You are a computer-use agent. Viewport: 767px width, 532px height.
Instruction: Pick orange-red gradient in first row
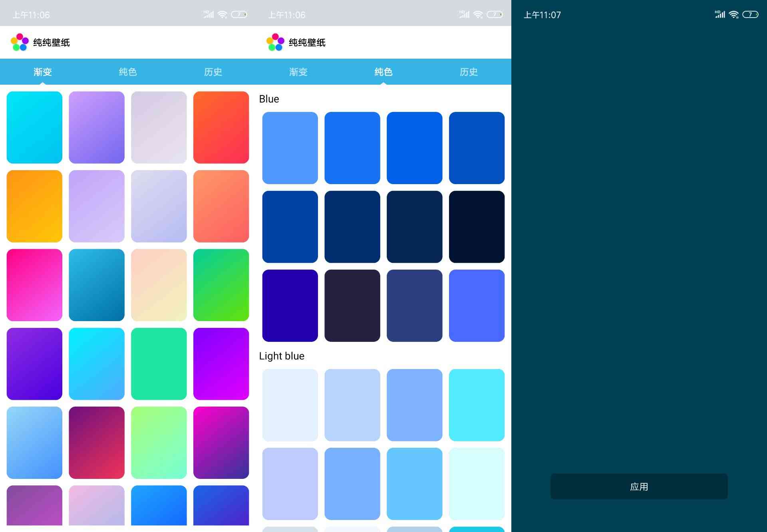221,127
